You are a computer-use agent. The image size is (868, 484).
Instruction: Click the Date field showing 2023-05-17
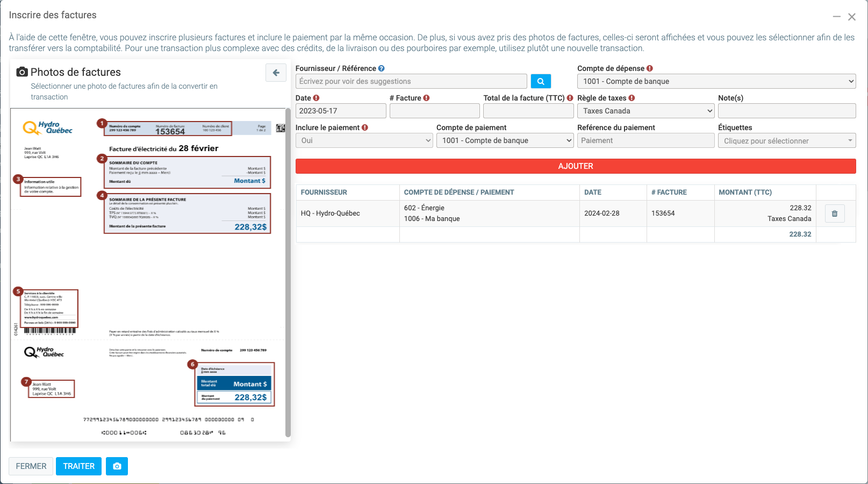pyautogui.click(x=340, y=111)
